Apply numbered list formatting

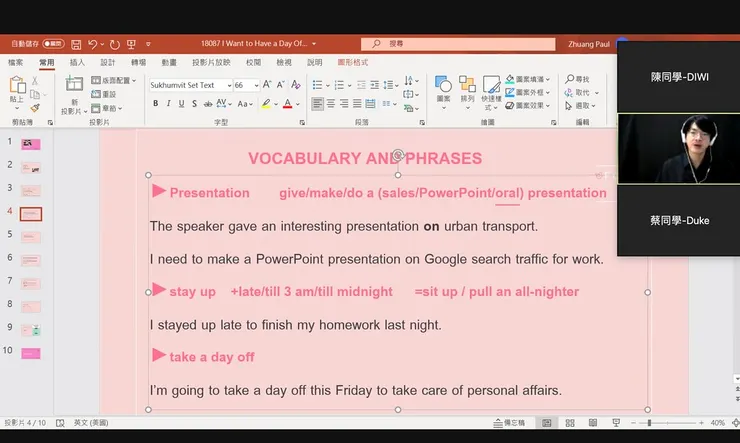[x=339, y=85]
